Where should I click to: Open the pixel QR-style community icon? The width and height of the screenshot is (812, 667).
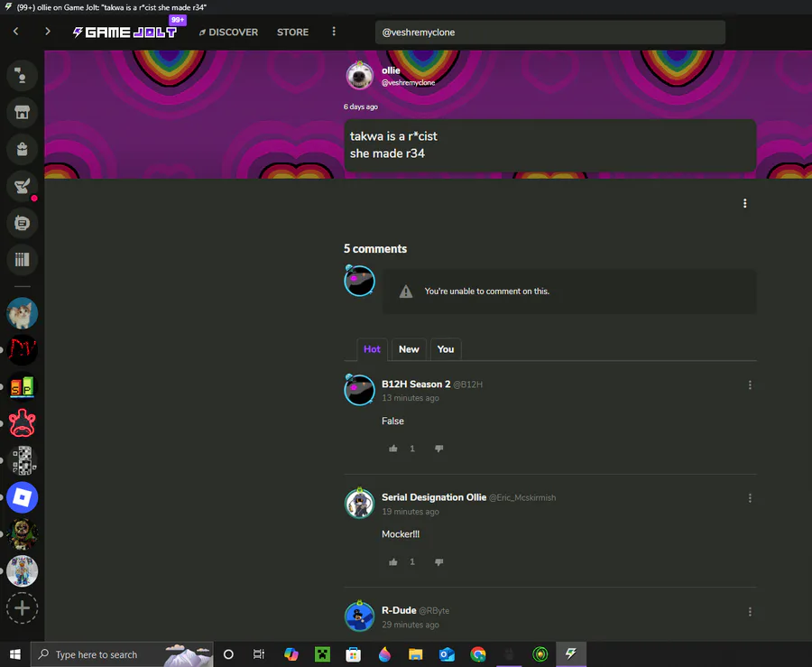pos(22,460)
